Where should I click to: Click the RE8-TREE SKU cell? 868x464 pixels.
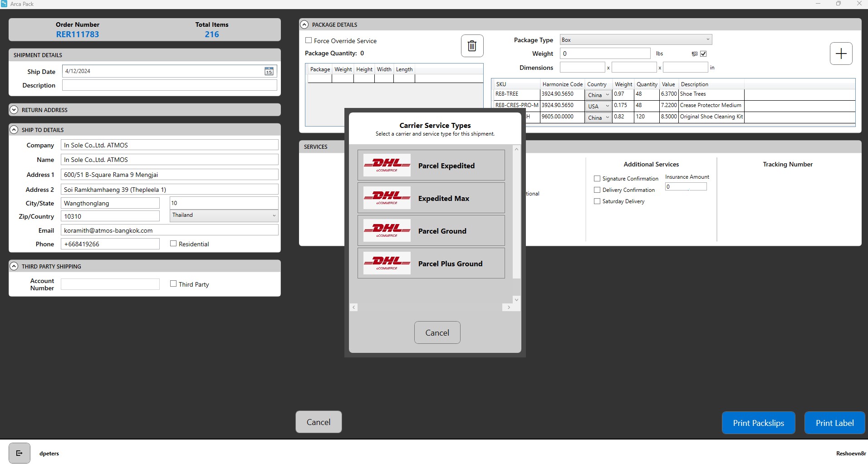pyautogui.click(x=517, y=94)
